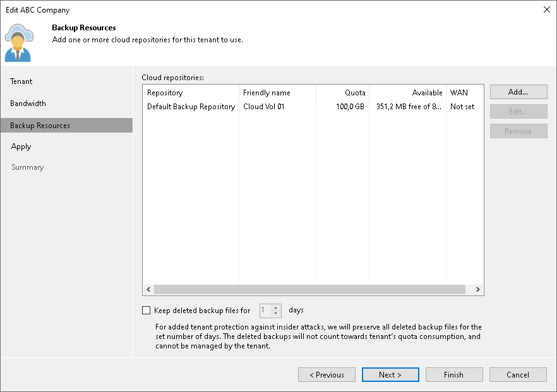Screen dimensions: 557x392
Task: Add a new cloud repository
Action: [x=518, y=92]
